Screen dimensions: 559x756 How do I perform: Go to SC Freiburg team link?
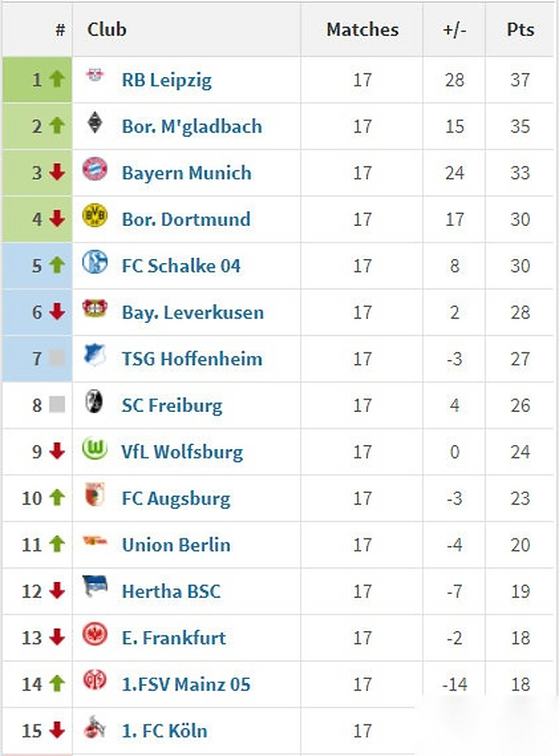pyautogui.click(x=172, y=406)
